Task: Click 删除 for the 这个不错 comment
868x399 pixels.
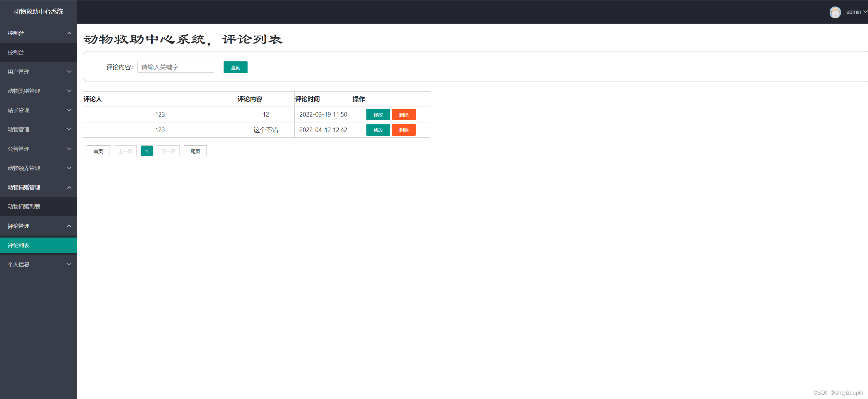Action: (x=403, y=130)
